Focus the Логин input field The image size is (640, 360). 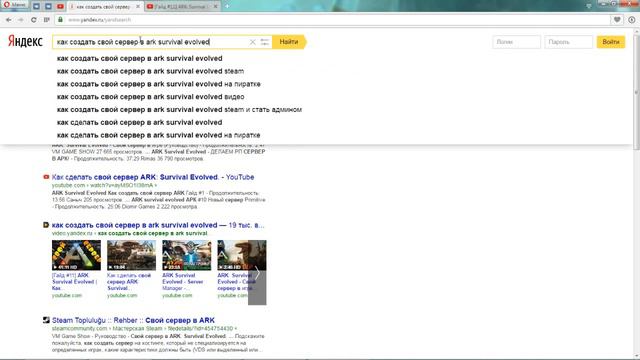coord(516,42)
